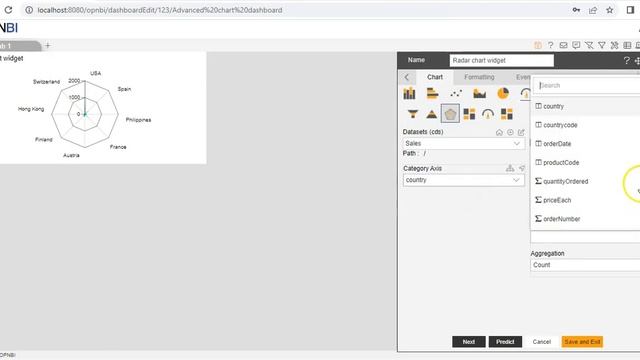Switch to the Formatting tab

479,77
